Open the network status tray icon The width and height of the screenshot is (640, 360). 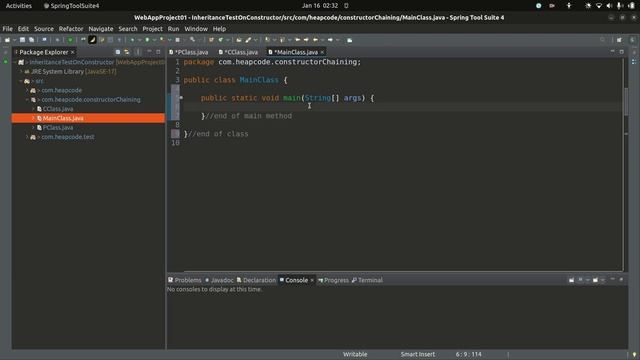pyautogui.click(x=599, y=6)
